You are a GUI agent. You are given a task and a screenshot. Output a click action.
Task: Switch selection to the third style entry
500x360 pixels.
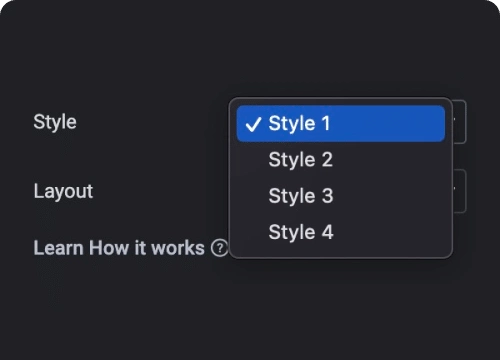click(x=341, y=196)
